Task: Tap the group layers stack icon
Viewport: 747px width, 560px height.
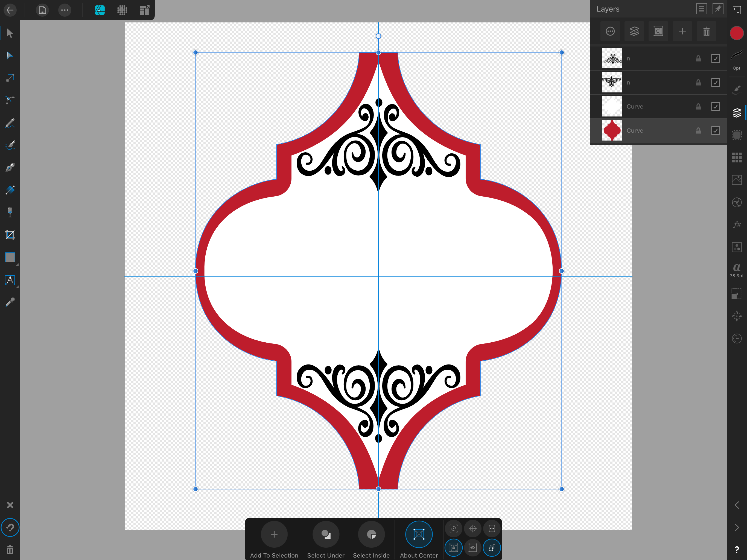Action: pos(634,31)
